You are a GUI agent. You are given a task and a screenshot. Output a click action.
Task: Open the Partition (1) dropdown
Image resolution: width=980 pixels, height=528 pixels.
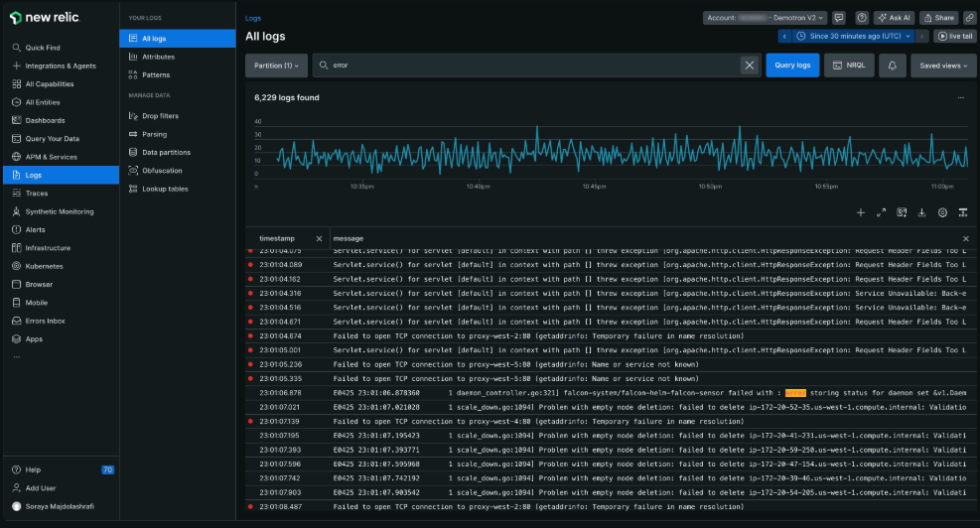pyautogui.click(x=276, y=66)
